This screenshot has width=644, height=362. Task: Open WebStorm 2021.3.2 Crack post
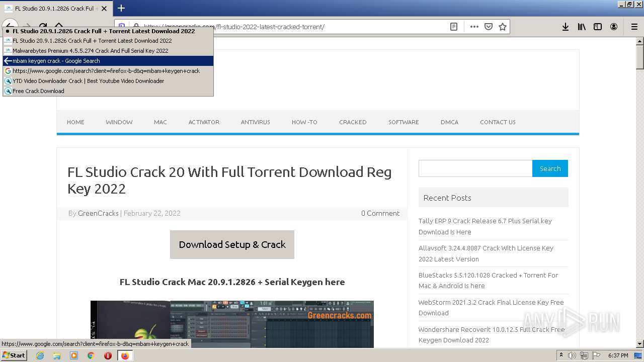pos(491,308)
